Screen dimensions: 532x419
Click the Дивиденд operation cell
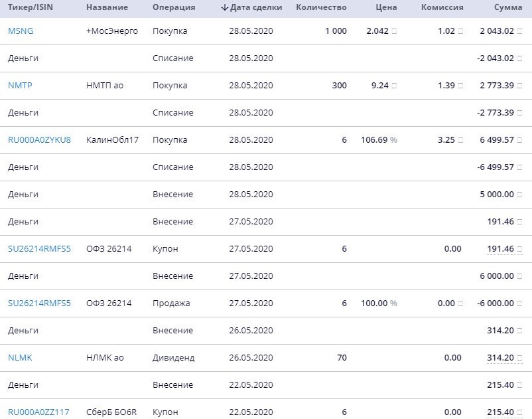click(x=173, y=357)
